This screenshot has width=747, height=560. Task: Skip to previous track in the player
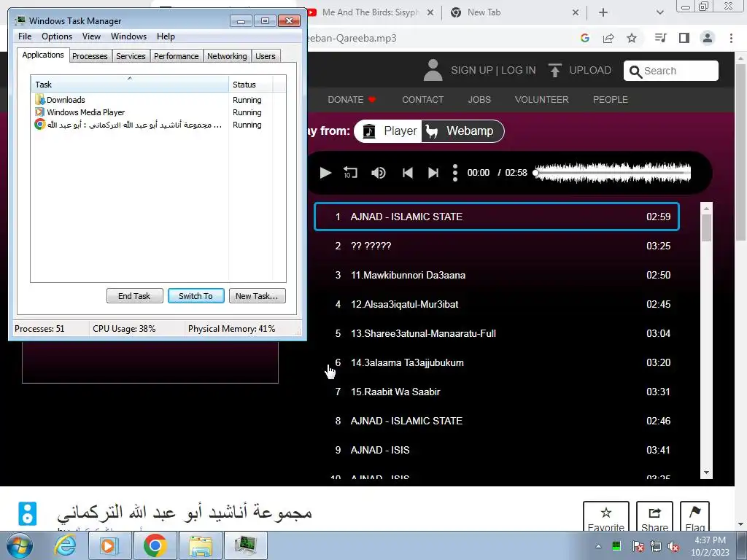point(407,172)
